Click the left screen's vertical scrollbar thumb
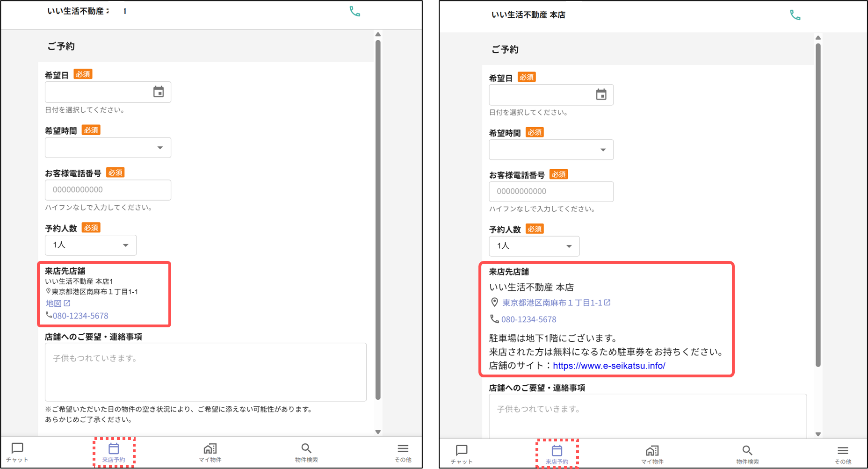This screenshot has width=868, height=469. point(378,220)
